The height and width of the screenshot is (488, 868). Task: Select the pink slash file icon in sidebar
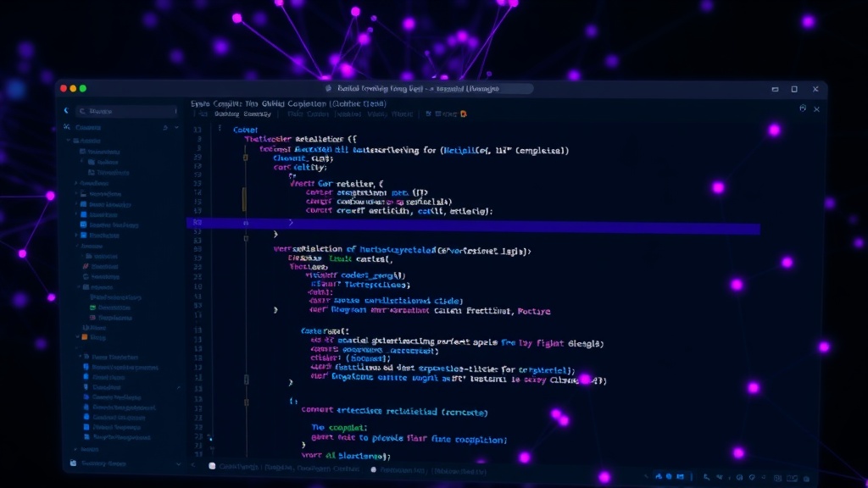click(86, 266)
